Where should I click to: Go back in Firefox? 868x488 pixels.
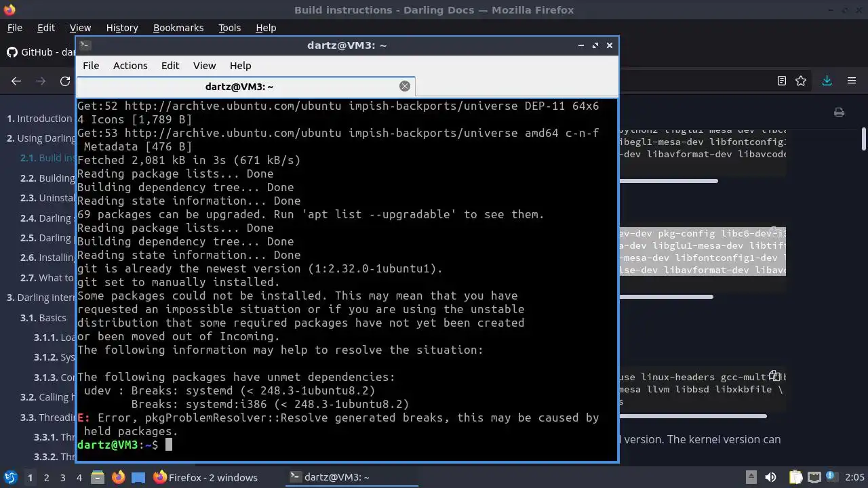tap(16, 81)
